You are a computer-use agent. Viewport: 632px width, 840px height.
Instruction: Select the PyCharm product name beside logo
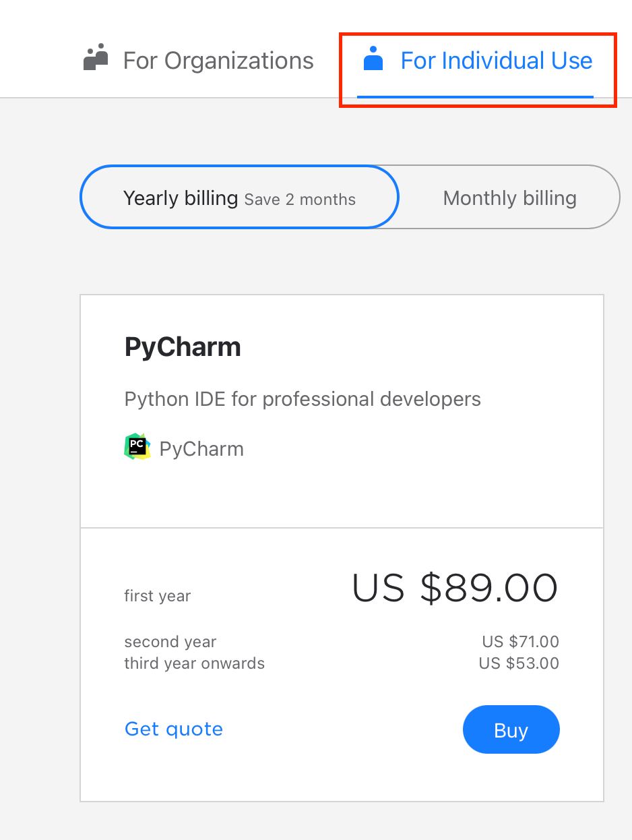pyautogui.click(x=201, y=449)
